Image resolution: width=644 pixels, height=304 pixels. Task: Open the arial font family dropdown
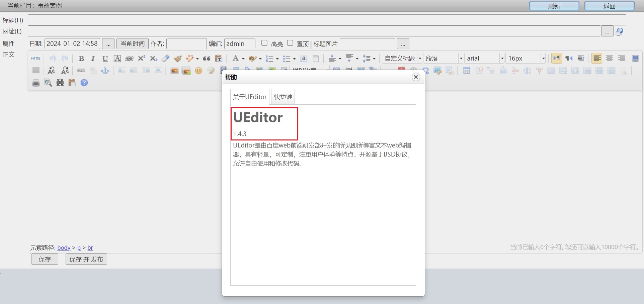[484, 59]
